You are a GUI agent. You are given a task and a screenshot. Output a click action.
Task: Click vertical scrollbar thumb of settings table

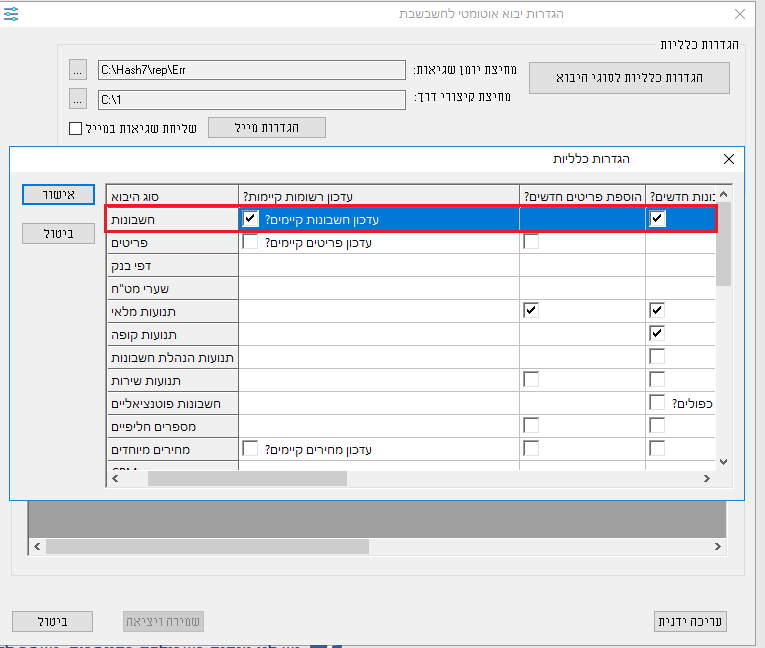[x=724, y=244]
